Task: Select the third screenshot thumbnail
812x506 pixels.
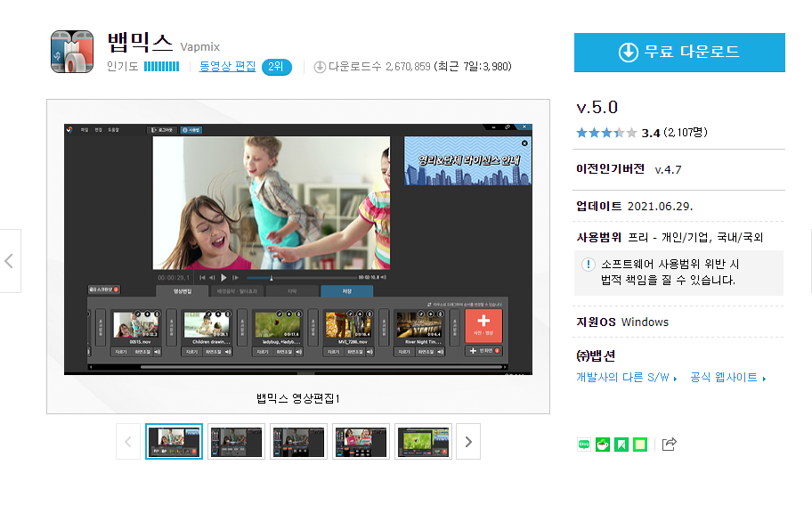Action: (x=298, y=442)
